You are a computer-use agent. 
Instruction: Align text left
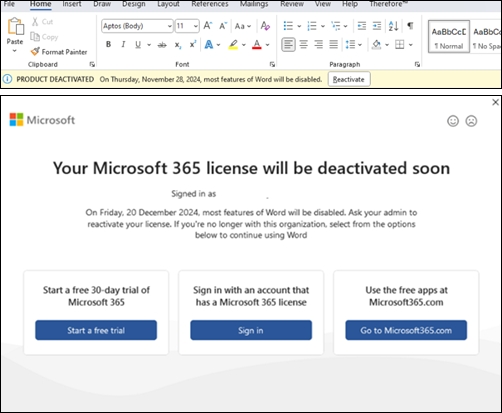288,44
